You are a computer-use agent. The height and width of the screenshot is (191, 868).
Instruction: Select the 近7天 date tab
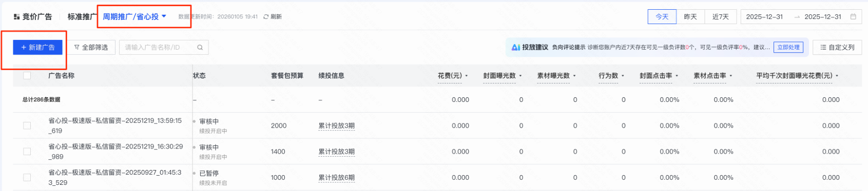point(721,17)
